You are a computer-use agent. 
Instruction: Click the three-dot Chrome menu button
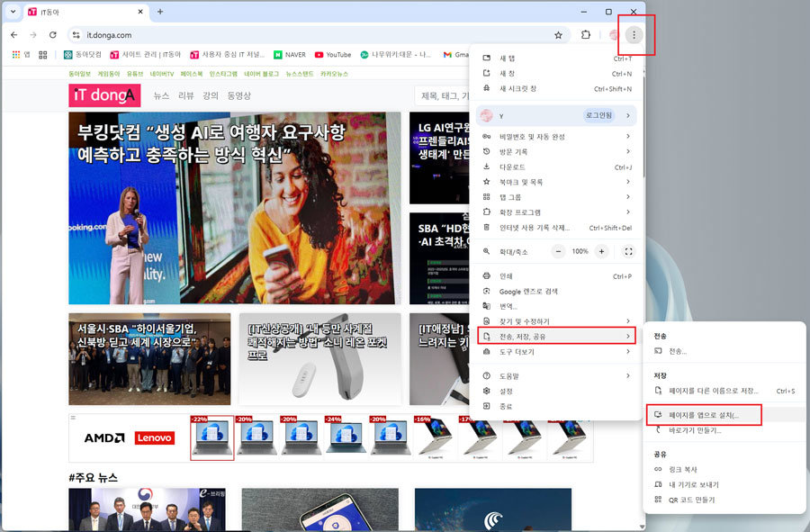[x=634, y=35]
